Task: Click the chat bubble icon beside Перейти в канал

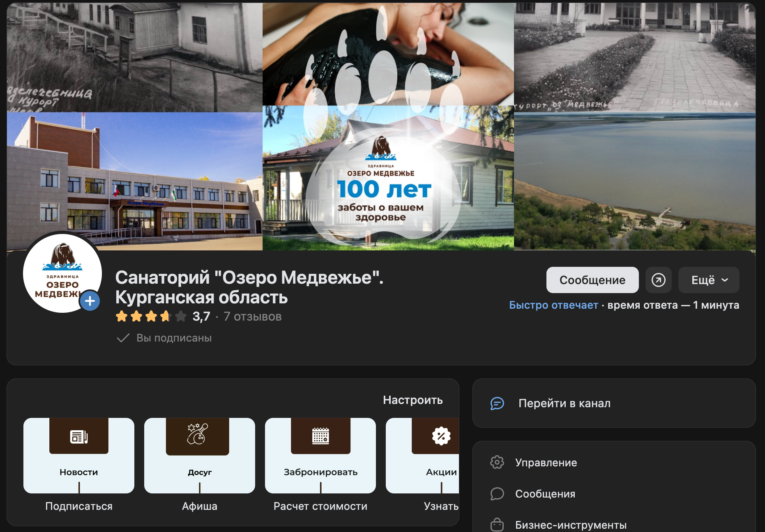Action: (497, 404)
